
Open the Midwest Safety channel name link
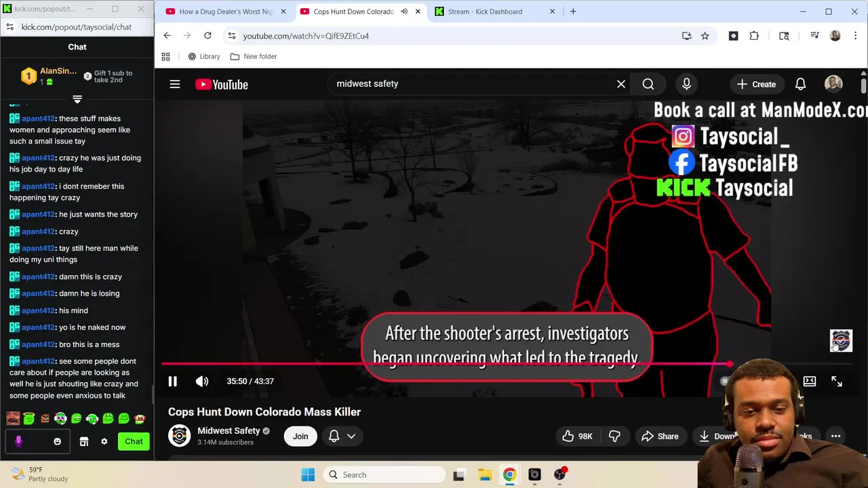229,431
